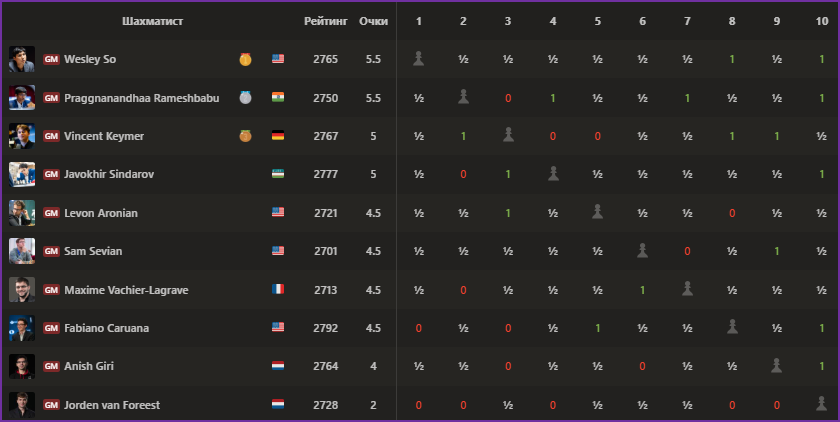Click the Indian flag beside Praggnanandhaa Rameshbabu
Image resolution: width=840 pixels, height=422 pixels.
coord(278,97)
